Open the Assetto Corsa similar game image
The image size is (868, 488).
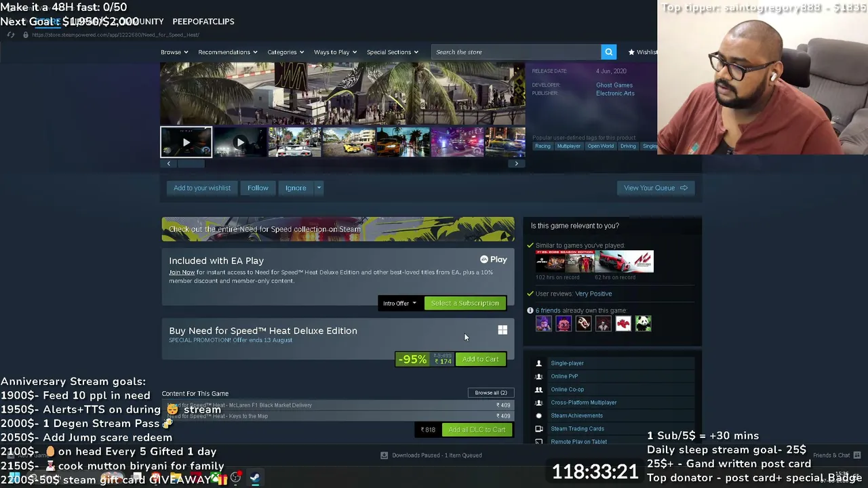click(x=625, y=262)
